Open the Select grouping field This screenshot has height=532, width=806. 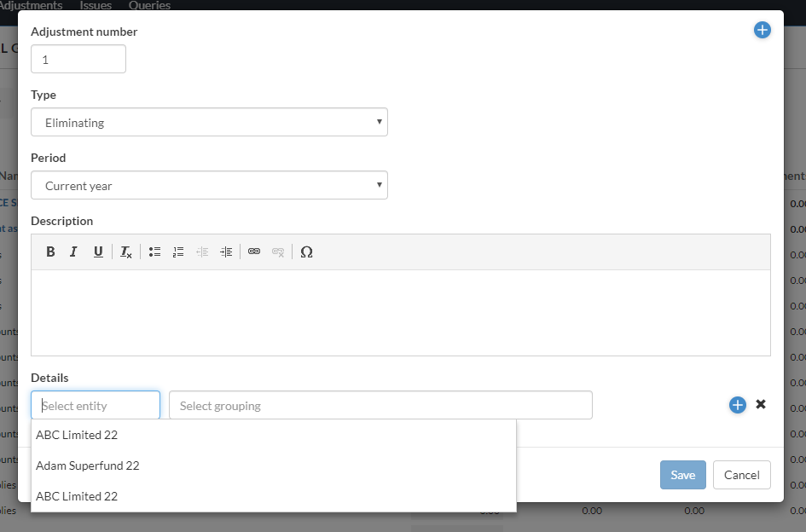[x=380, y=405]
